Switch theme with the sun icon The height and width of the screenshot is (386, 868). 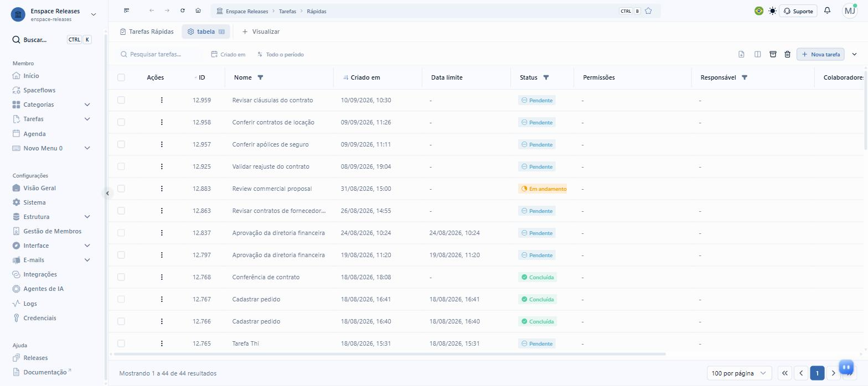(772, 11)
